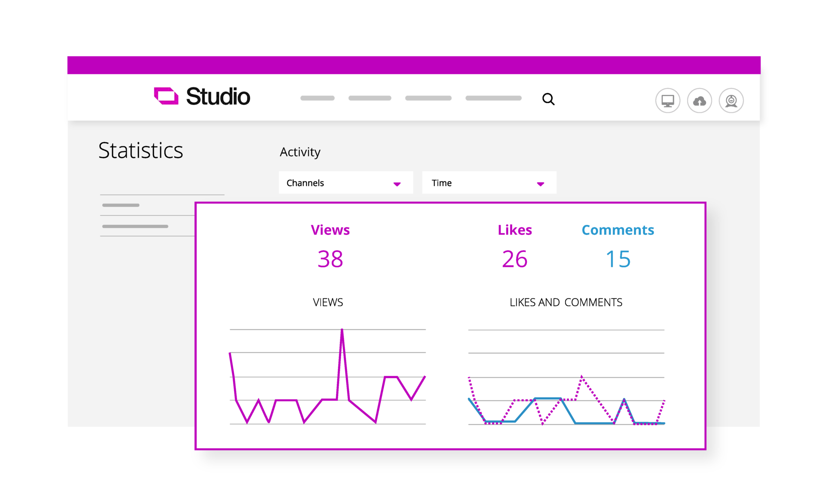Click the Time dropdown arrow

pyautogui.click(x=540, y=184)
